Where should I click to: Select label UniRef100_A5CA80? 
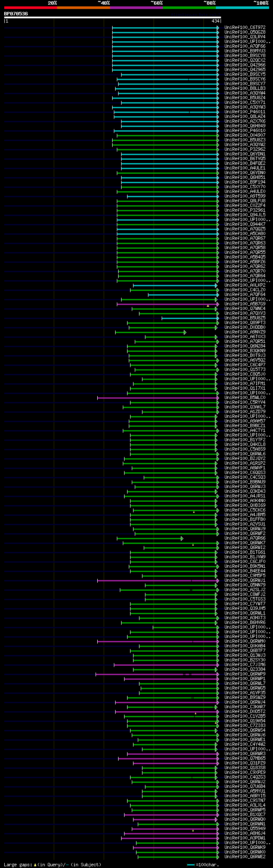(245, 234)
